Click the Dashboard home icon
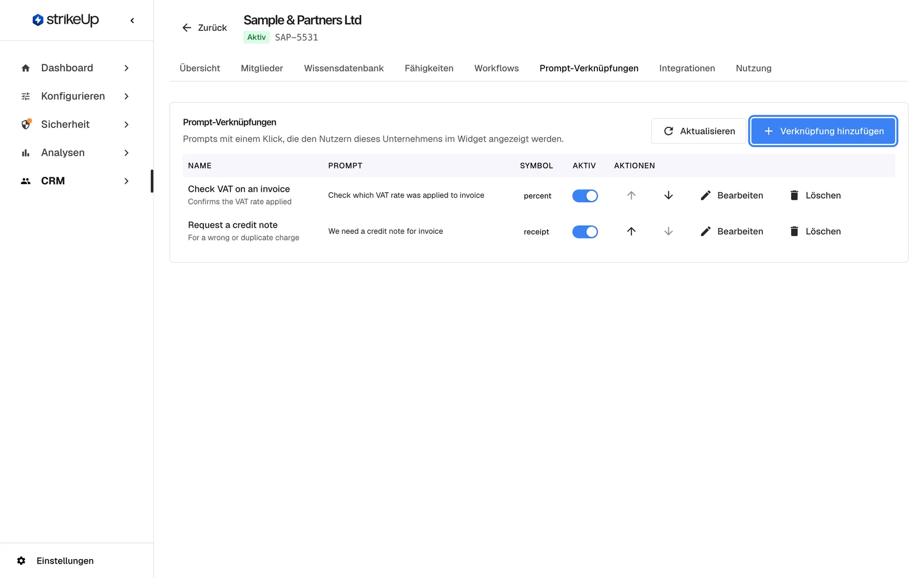 click(x=26, y=68)
